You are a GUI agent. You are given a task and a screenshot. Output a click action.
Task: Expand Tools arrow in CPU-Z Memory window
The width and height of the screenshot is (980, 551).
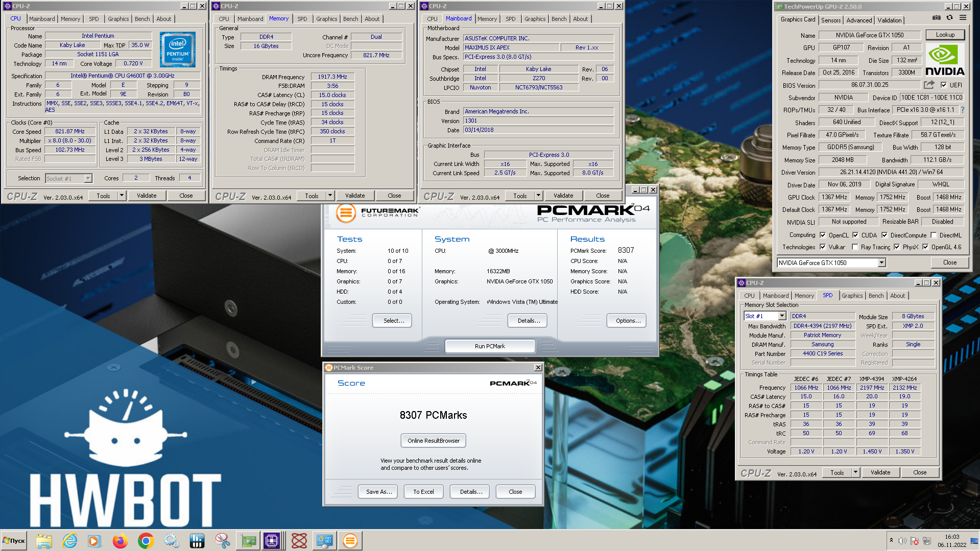pos(330,196)
